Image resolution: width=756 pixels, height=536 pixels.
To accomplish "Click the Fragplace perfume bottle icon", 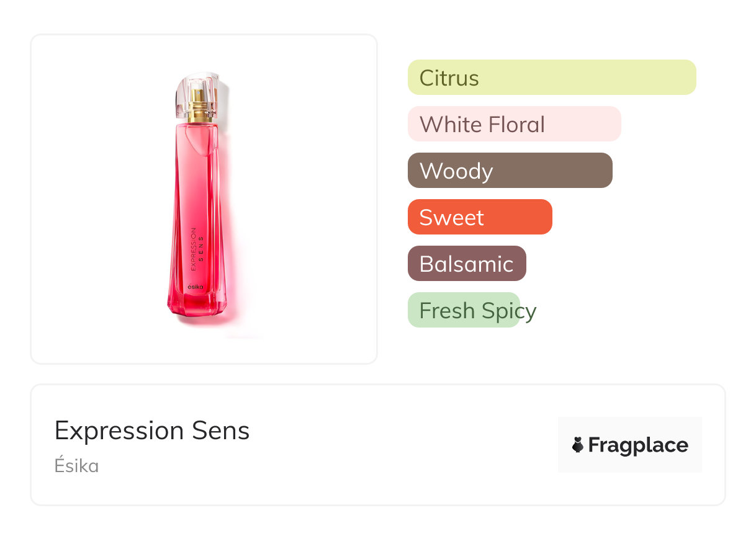I will point(578,445).
